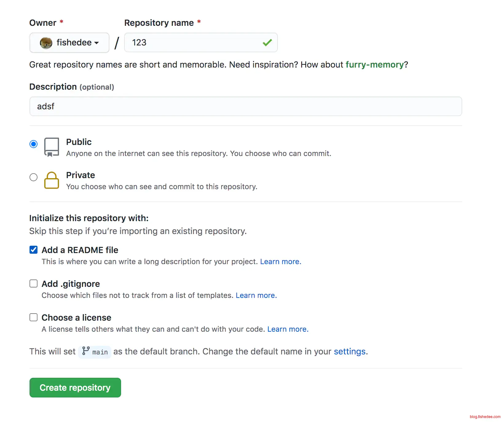This screenshot has width=504, height=422.
Task: Click the Repository name input field
Action: (x=194, y=43)
